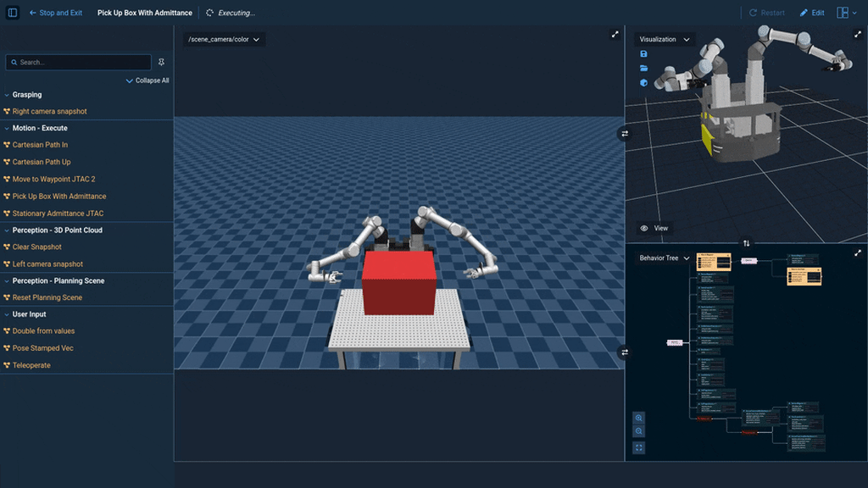Click the Edit button
This screenshot has height=488, width=868.
pos(811,13)
